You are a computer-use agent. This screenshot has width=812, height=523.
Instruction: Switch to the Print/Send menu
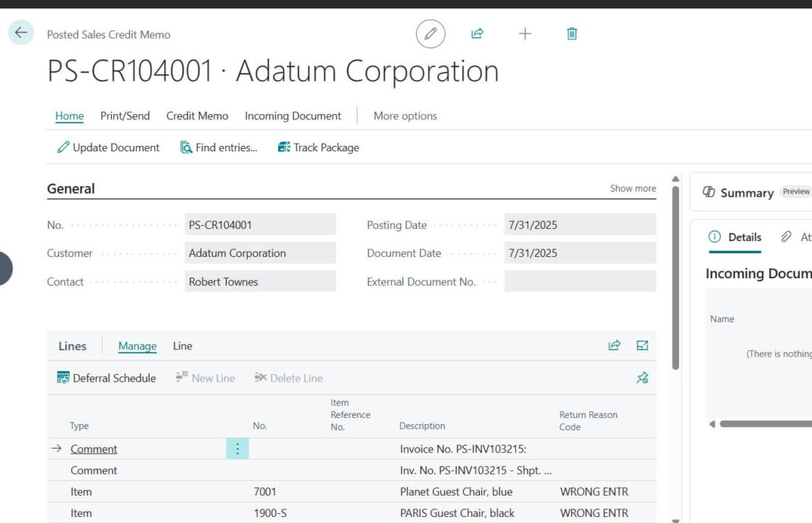pos(124,116)
